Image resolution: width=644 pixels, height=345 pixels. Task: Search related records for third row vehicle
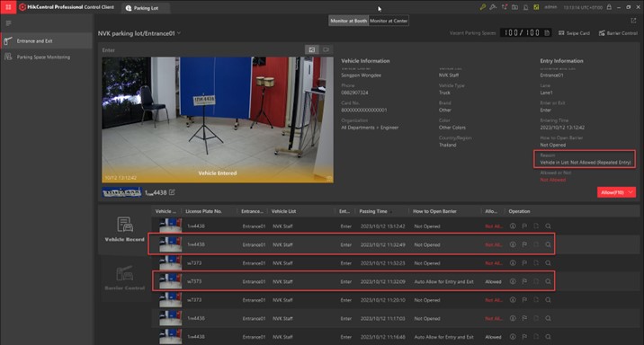548,263
